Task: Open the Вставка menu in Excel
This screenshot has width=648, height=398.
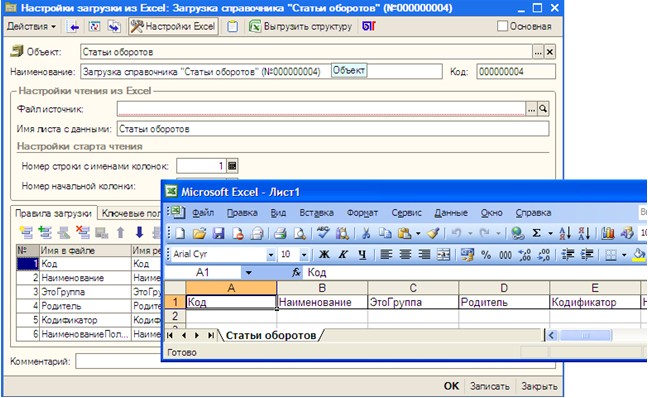Action: (x=317, y=213)
